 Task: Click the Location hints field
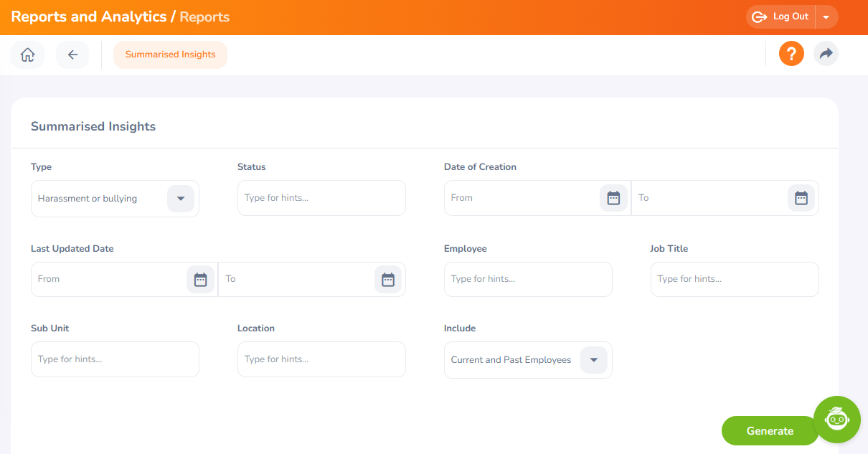click(x=321, y=359)
